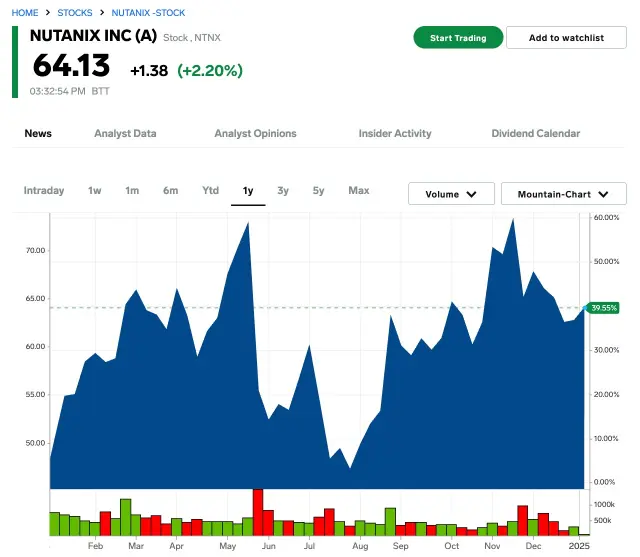Click the Volume dropdown chevron arrow
Viewport: 640px width, 557px height.
pyautogui.click(x=471, y=194)
